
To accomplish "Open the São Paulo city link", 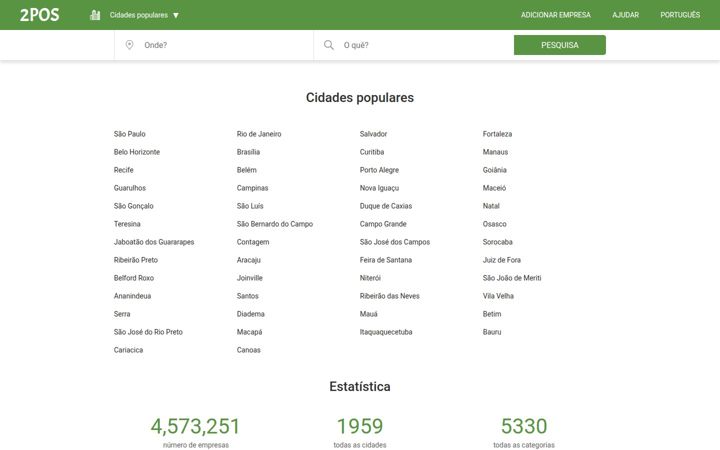I will (x=129, y=134).
